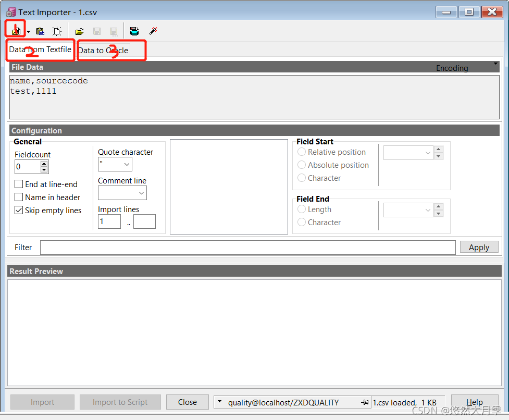
Task: Click inside the File Data text area
Action: [254, 97]
